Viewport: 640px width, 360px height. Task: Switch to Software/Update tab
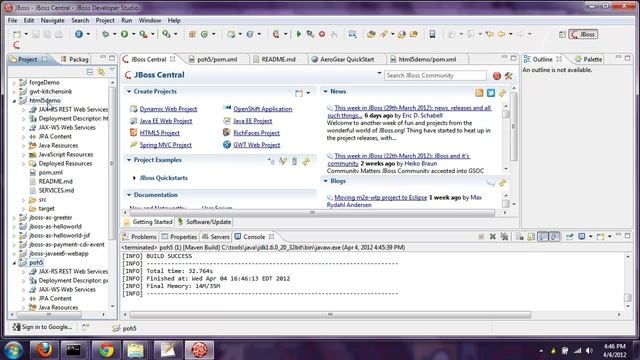[x=204, y=222]
